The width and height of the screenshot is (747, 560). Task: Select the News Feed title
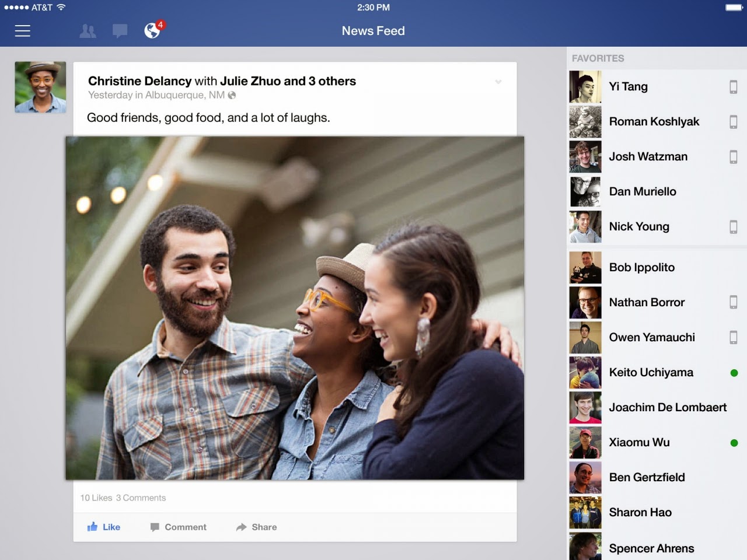(373, 30)
